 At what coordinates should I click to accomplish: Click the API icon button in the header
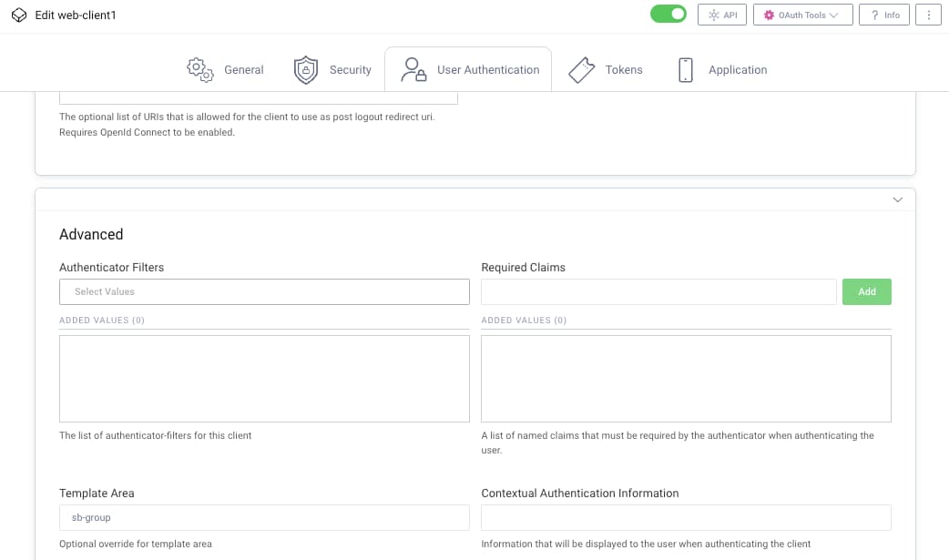[x=721, y=14]
